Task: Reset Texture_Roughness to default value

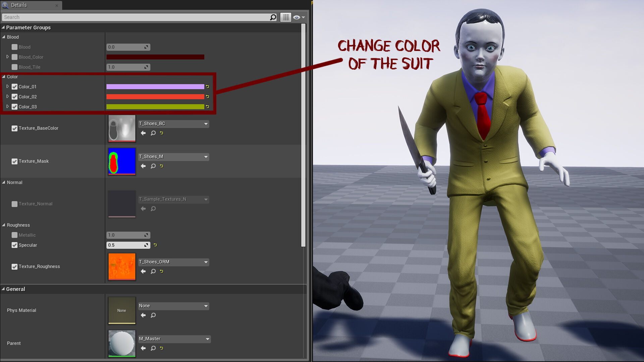Action: coord(162,271)
